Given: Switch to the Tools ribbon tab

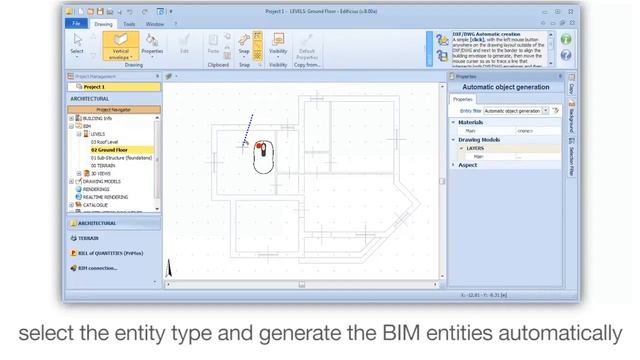Looking at the screenshot, I should (129, 24).
